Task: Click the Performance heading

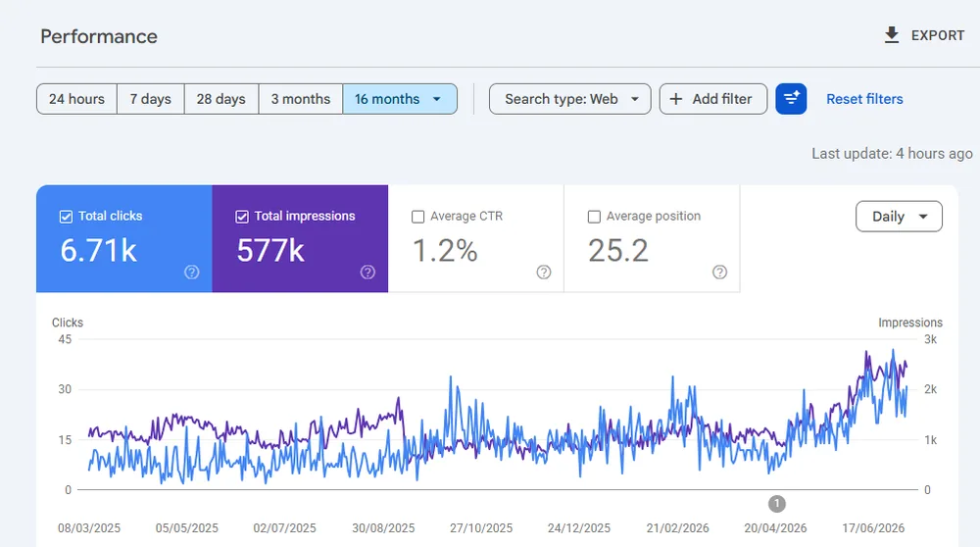Action: 99,36
